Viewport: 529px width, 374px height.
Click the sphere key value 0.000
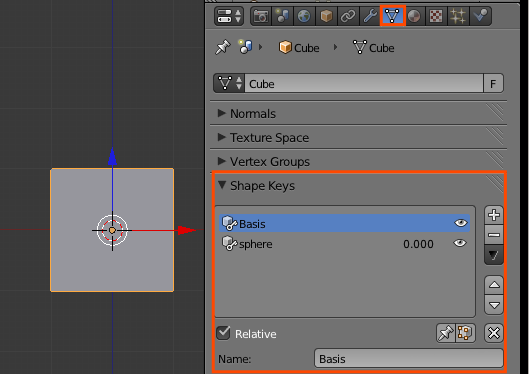418,244
